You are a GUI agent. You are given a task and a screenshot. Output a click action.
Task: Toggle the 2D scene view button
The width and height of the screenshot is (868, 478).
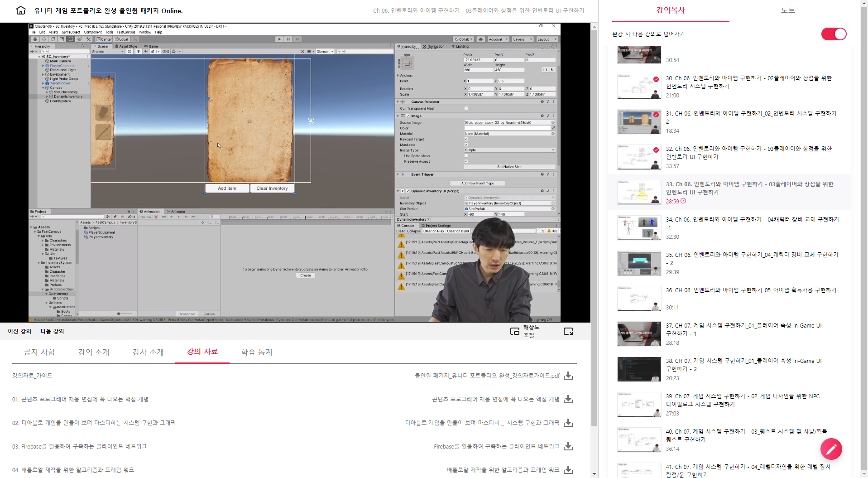point(129,52)
